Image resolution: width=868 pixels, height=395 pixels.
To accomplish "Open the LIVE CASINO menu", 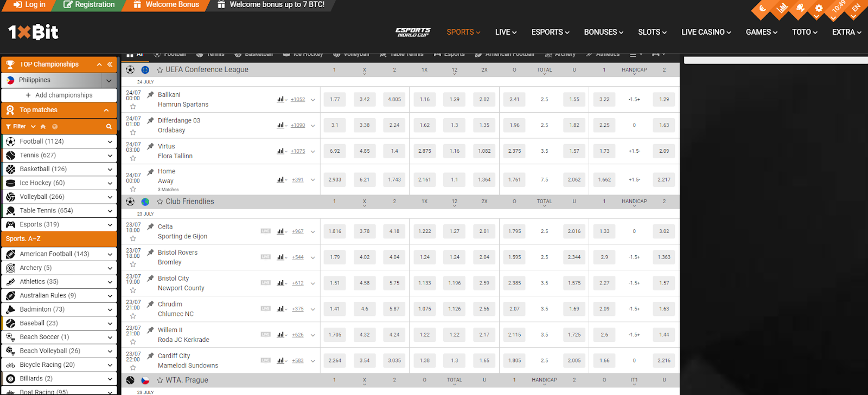I will point(706,32).
